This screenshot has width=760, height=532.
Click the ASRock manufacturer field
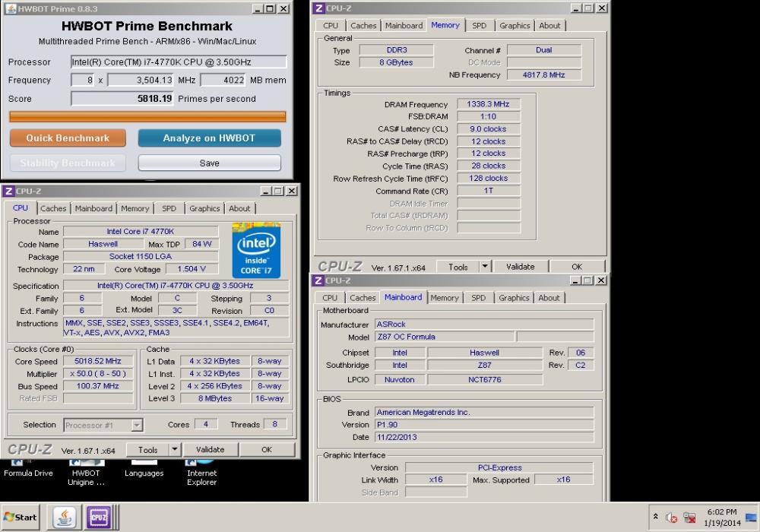point(484,325)
